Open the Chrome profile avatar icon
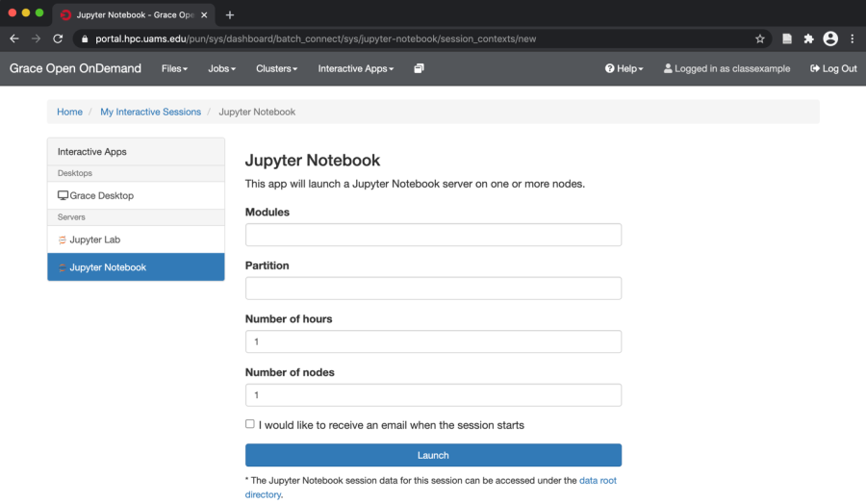This screenshot has width=866, height=504. coord(830,38)
